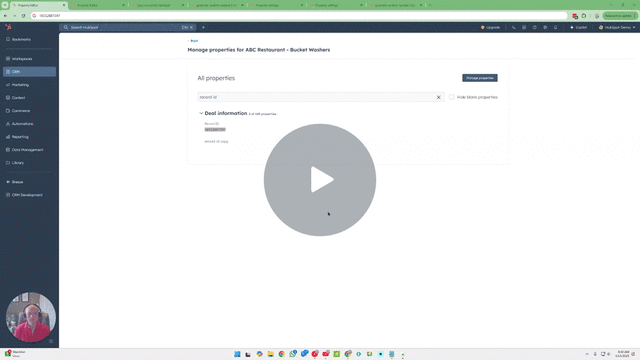Open the taskbar clock and date
Image resolution: width=640 pixels, height=360 pixels.
pos(623,354)
